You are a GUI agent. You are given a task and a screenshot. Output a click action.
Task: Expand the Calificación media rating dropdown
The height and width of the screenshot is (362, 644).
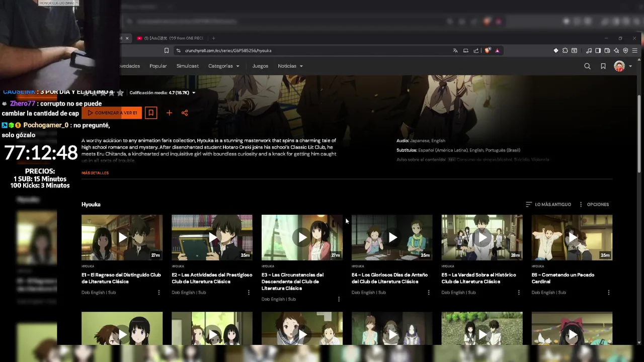coord(162,93)
